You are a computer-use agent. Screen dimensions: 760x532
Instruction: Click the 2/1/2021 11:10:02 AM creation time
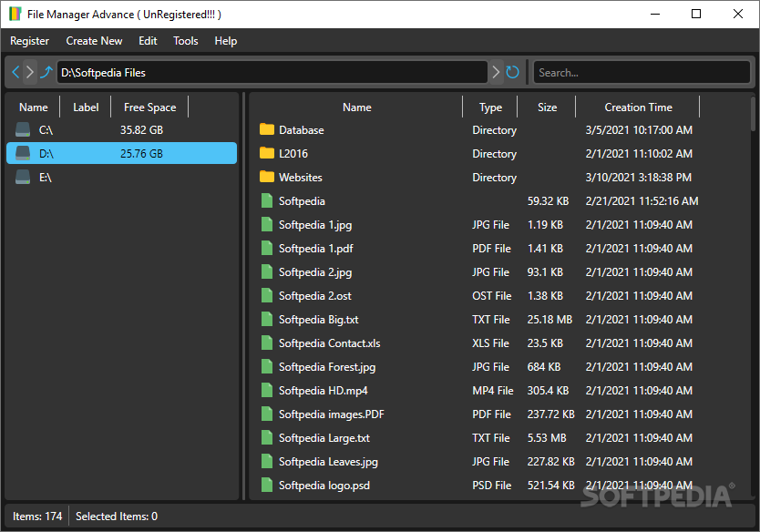tap(639, 154)
